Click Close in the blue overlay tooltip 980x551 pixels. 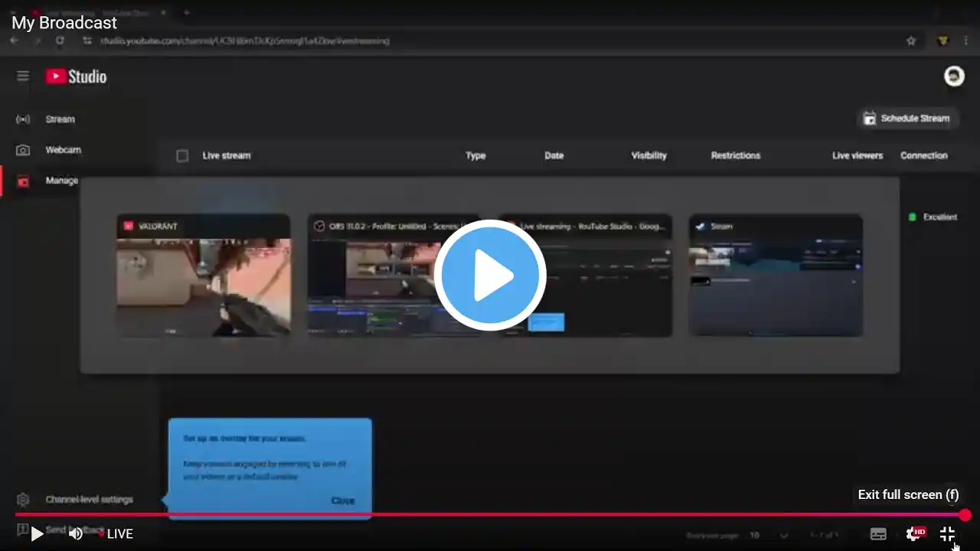343,500
